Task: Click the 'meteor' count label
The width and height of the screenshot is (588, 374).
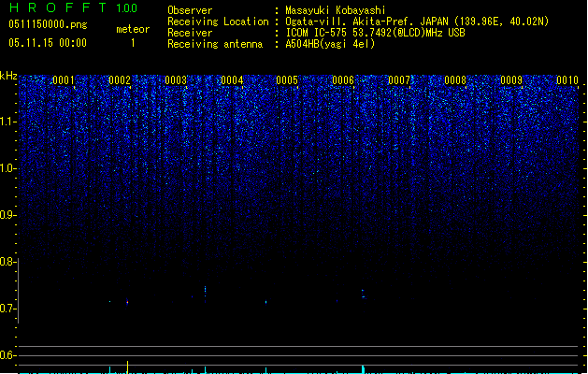Action: [133, 29]
